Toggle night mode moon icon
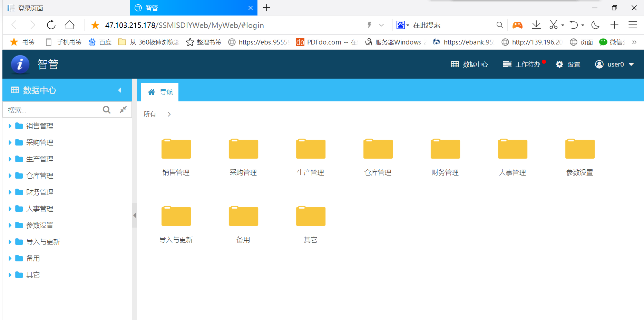This screenshot has width=644, height=320. 595,25
